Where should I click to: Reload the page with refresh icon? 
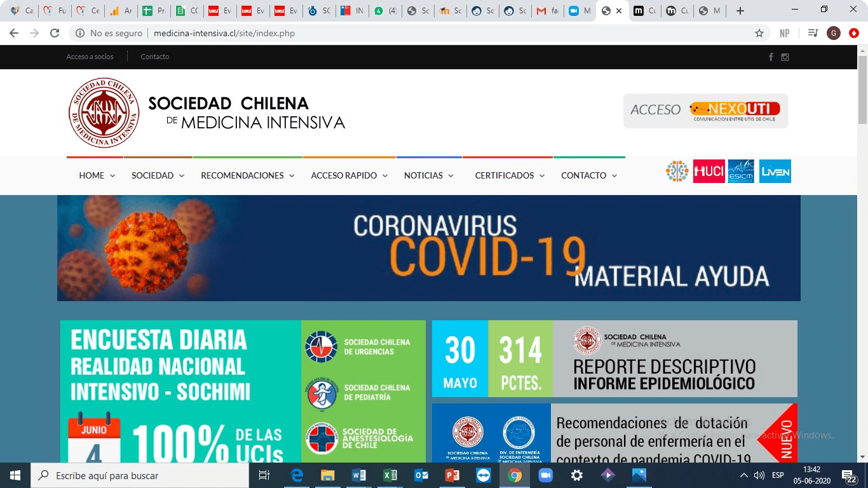pyautogui.click(x=55, y=33)
